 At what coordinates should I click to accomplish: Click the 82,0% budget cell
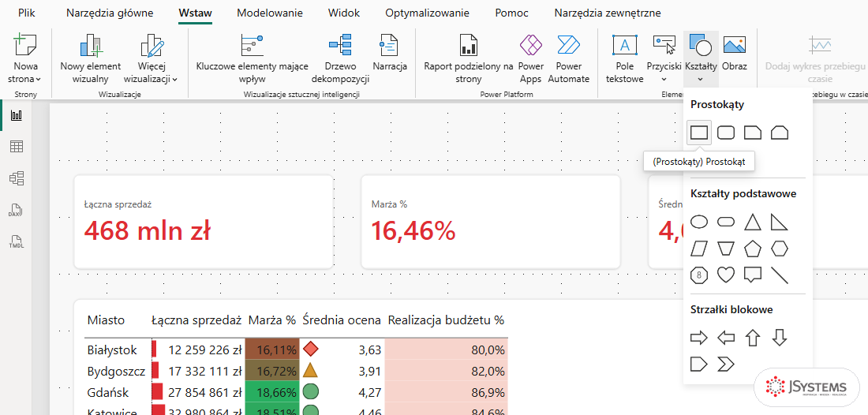(x=446, y=371)
